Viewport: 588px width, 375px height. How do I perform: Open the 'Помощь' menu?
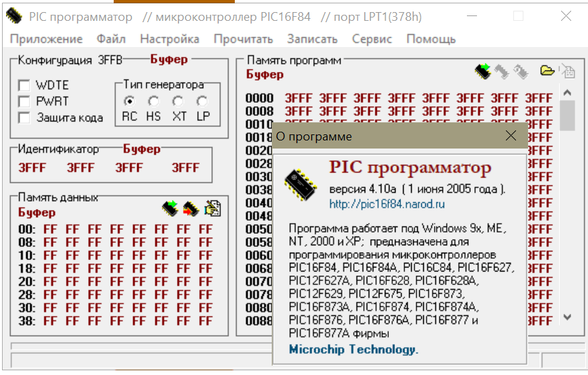[x=431, y=39]
